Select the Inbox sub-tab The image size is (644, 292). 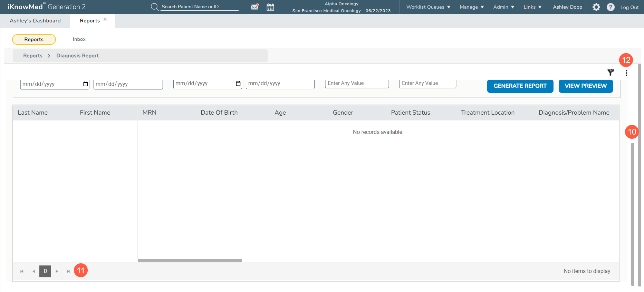coord(79,39)
